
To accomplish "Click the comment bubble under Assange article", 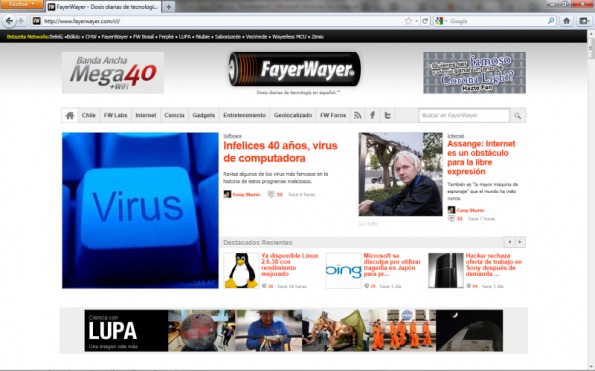I will 451,219.
